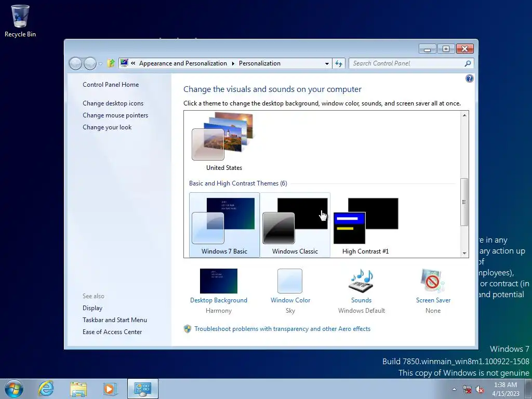
Task: Click the Back navigation arrow
Action: 75,63
